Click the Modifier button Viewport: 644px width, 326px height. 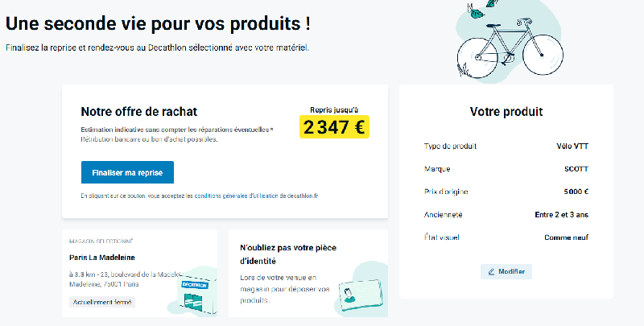[506, 271]
